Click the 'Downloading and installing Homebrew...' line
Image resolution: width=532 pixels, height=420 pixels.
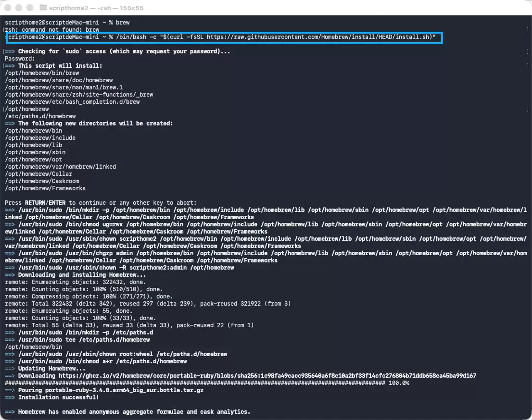pyautogui.click(x=82, y=275)
